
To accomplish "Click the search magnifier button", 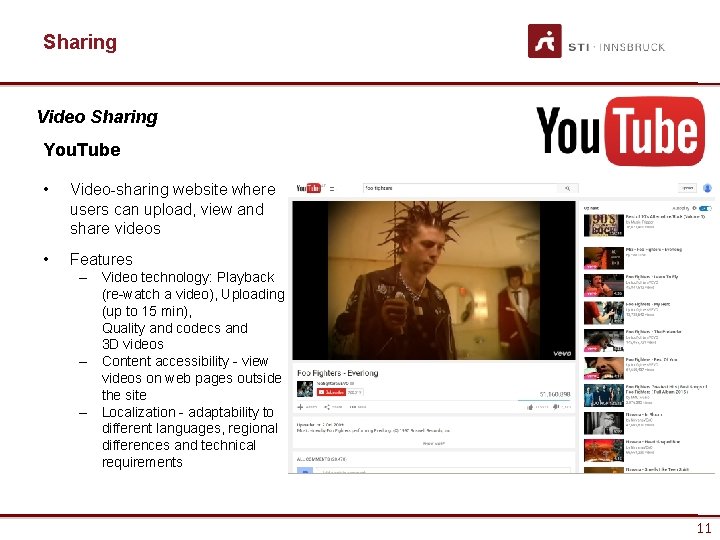I will (x=568, y=188).
